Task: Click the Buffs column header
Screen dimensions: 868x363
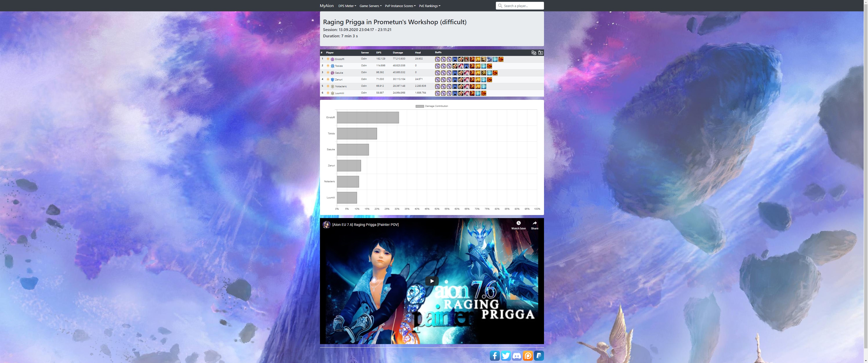Action: (x=438, y=52)
